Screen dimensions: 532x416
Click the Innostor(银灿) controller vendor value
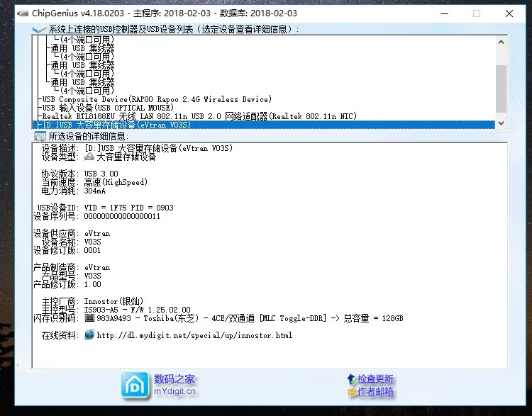click(x=113, y=301)
